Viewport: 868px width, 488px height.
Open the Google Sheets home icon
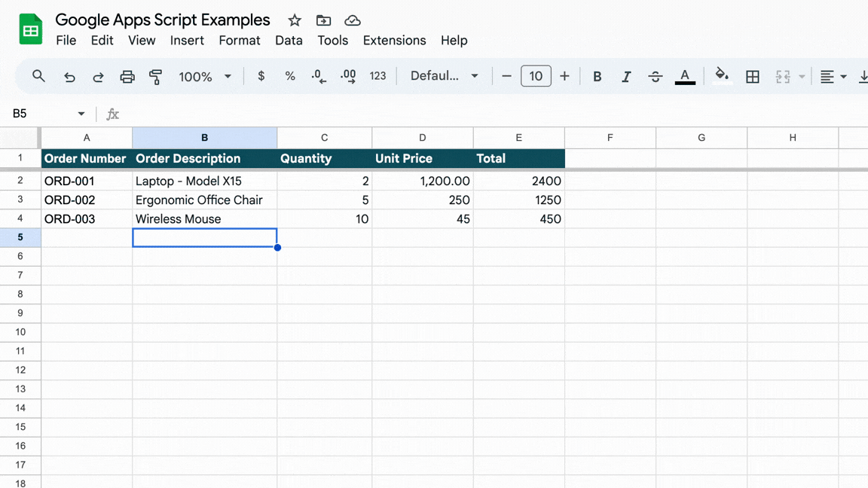tap(30, 29)
